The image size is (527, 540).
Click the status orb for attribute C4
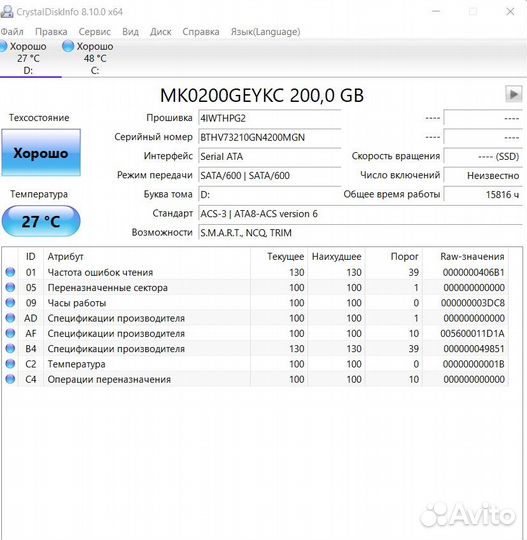click(x=10, y=379)
